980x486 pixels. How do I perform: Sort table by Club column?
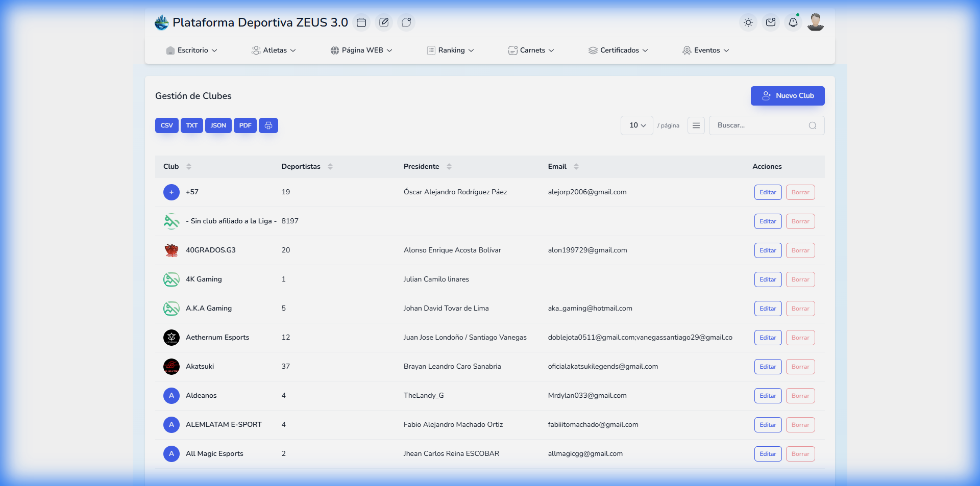[x=189, y=167]
